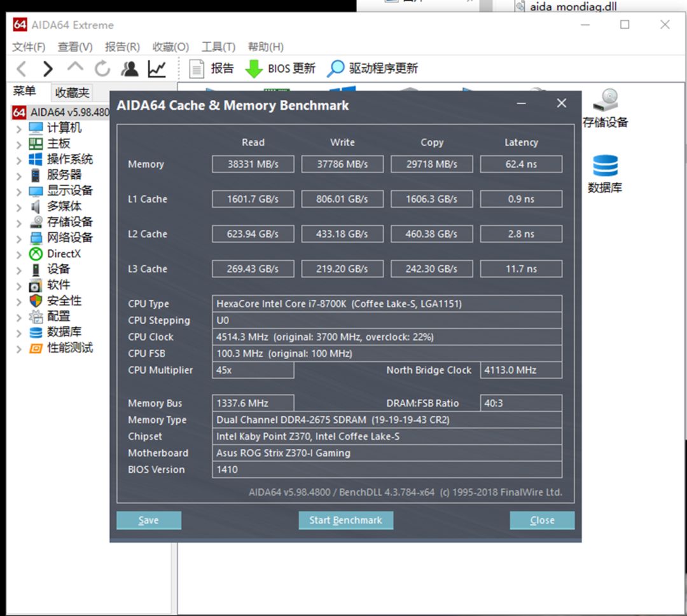Image resolution: width=687 pixels, height=616 pixels.
Task: Select the 性能测试 benchmark tree icon
Action: [36, 348]
